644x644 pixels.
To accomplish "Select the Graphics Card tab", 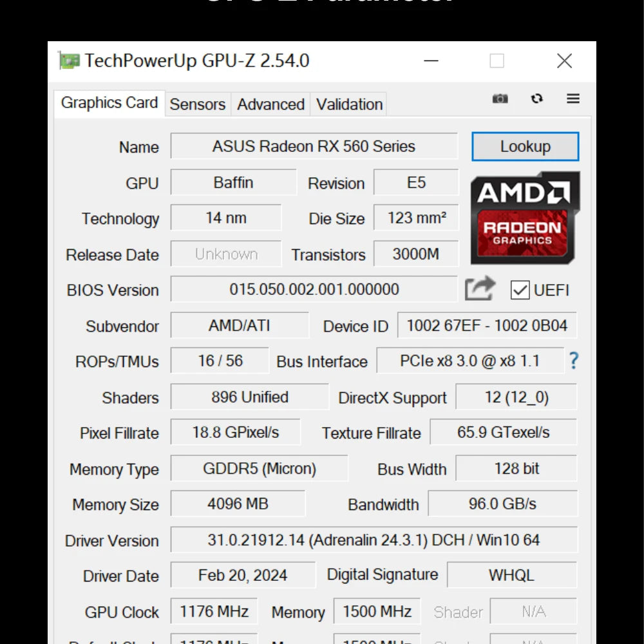I will [x=108, y=102].
